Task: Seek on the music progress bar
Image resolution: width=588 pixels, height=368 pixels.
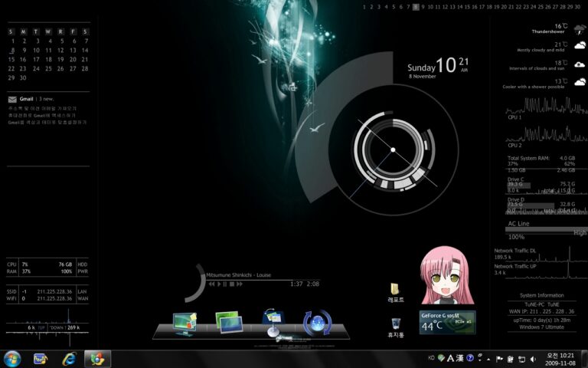Action: [263, 280]
